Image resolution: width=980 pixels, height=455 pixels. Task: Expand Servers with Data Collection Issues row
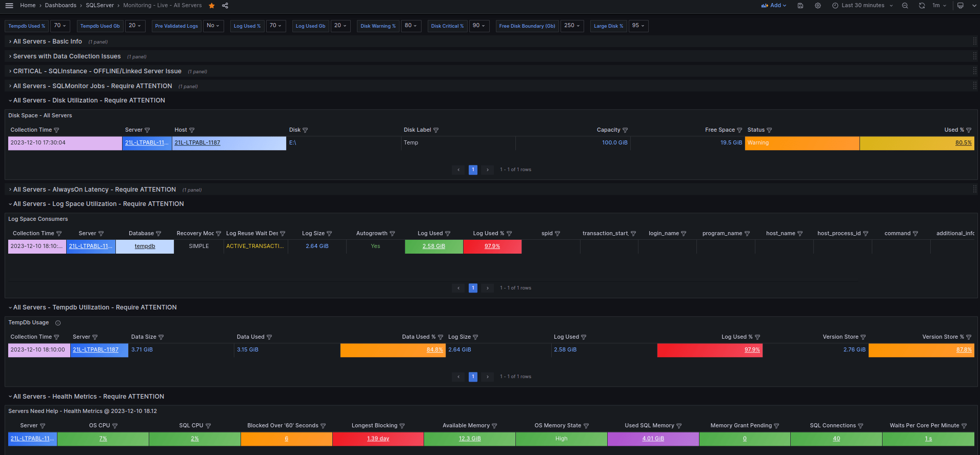[x=67, y=56]
